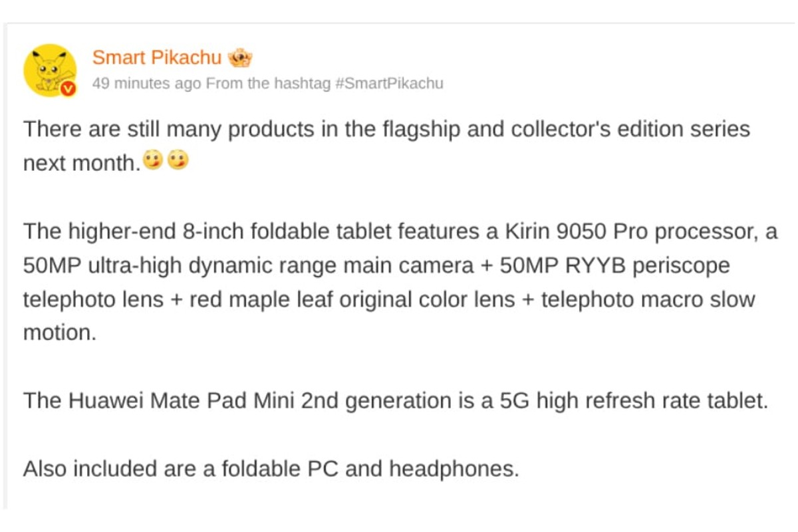Click the "49 minutes ago" timestamp
This screenshot has height=532, width=798.
146,84
